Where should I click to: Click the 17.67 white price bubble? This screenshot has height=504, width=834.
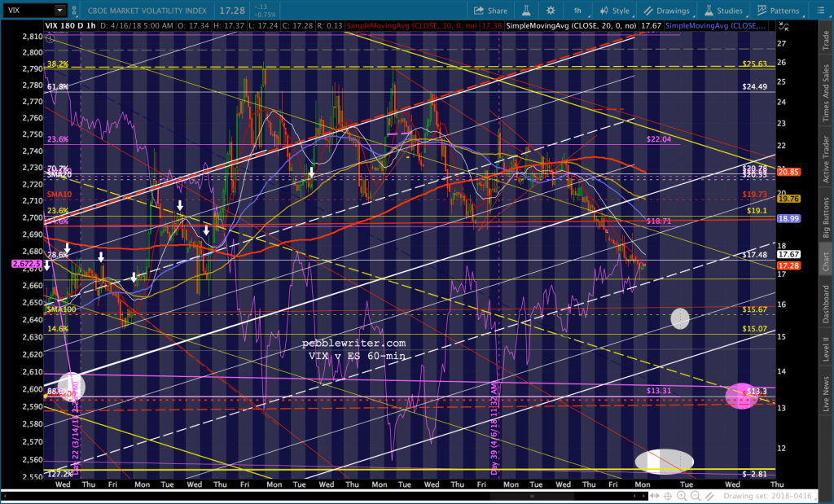[x=788, y=255]
